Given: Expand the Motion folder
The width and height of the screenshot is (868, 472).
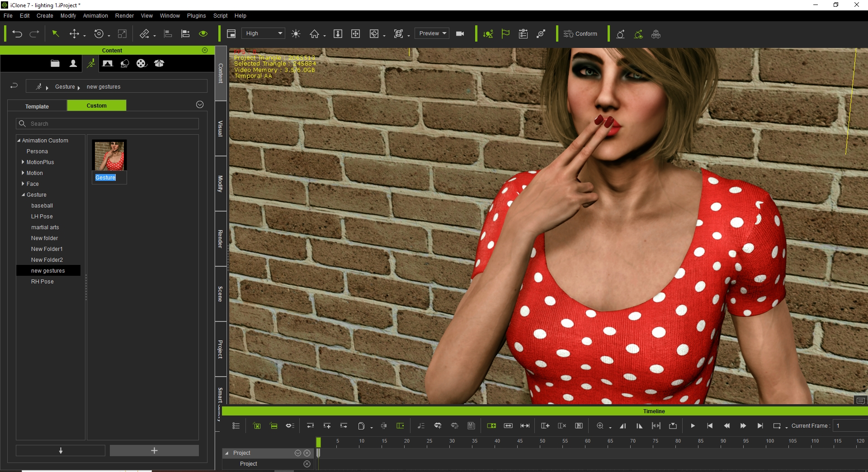Looking at the screenshot, I should point(23,173).
